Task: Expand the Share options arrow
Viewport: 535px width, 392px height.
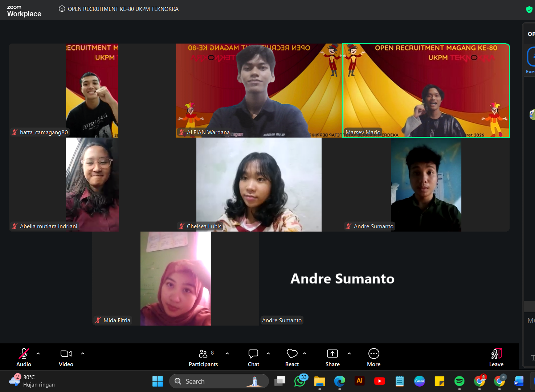Action: pos(349,354)
